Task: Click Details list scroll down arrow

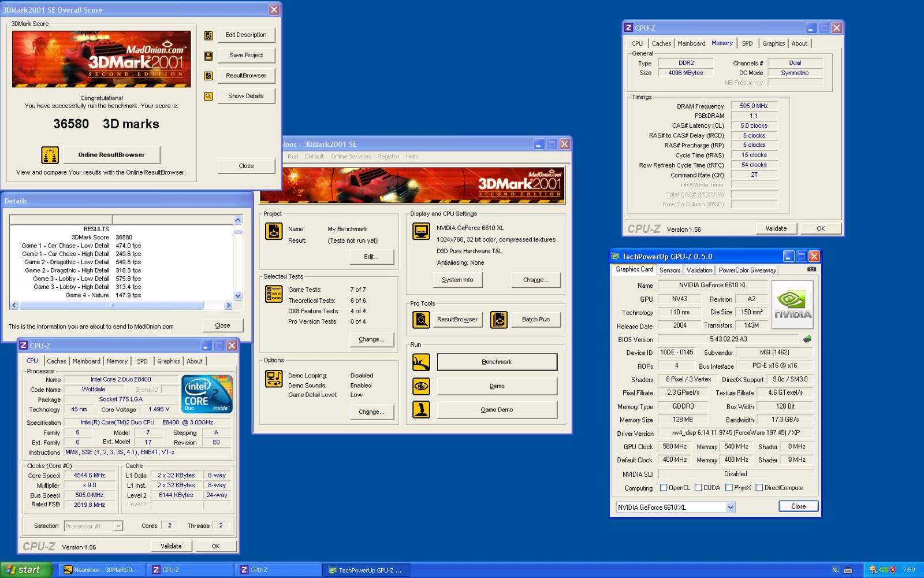Action: click(238, 296)
